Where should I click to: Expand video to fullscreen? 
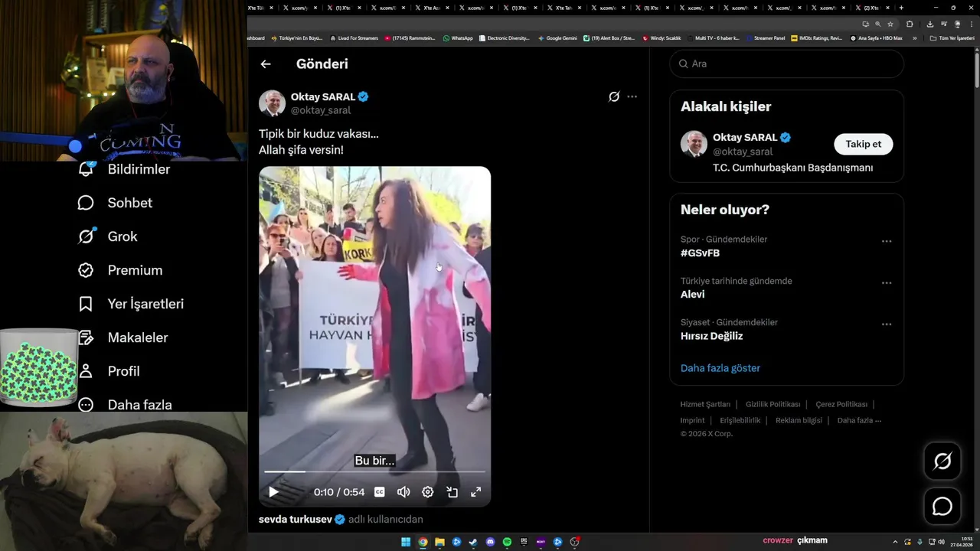pos(475,492)
